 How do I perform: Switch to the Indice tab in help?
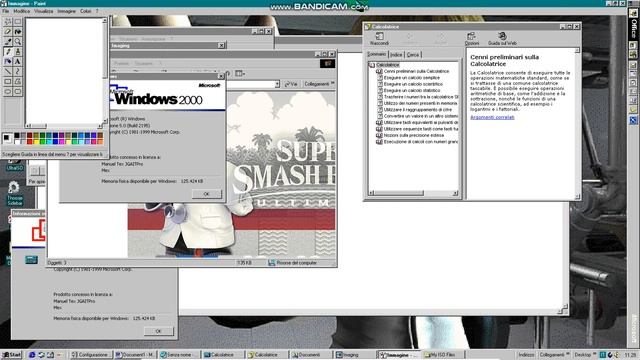(x=396, y=55)
